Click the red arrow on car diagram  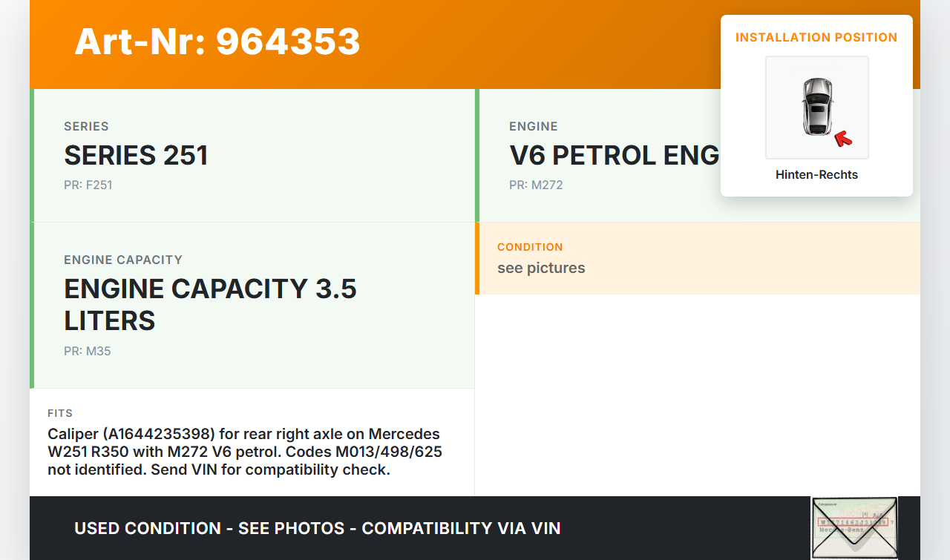coord(842,138)
